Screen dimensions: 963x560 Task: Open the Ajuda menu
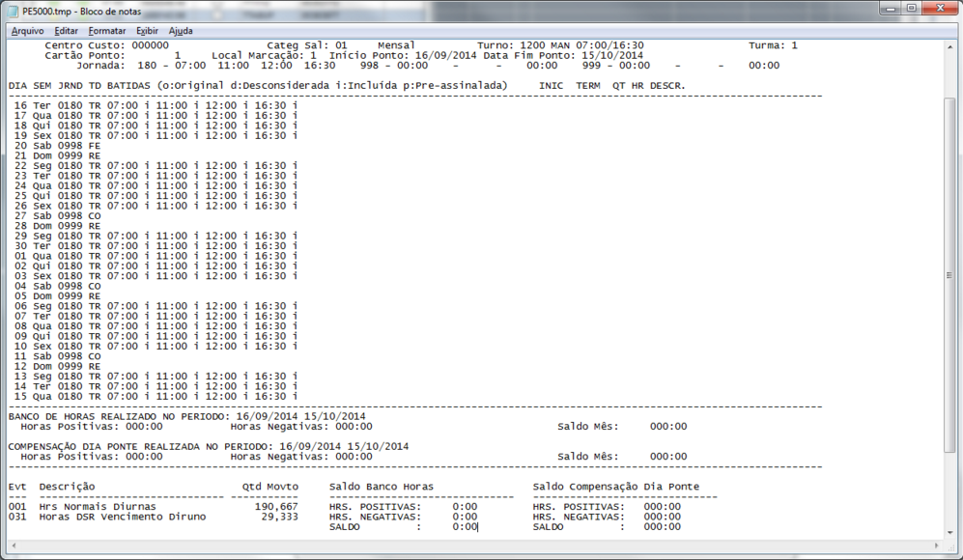[181, 31]
